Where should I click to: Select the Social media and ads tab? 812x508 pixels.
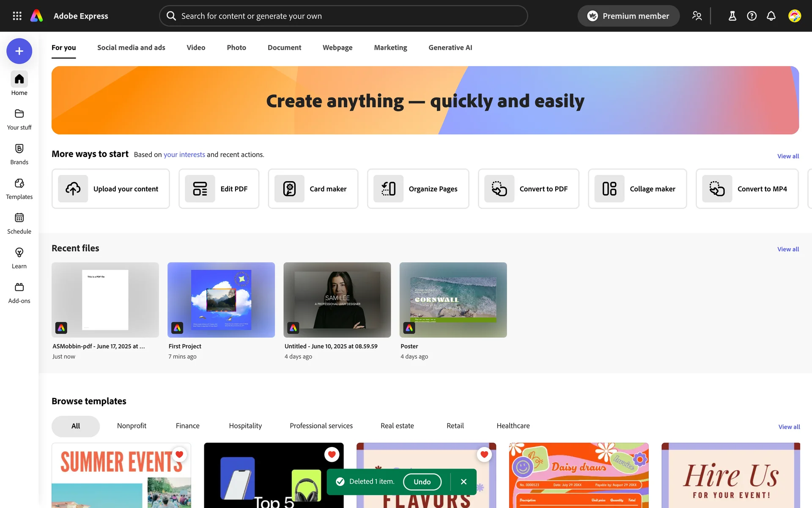(x=131, y=47)
